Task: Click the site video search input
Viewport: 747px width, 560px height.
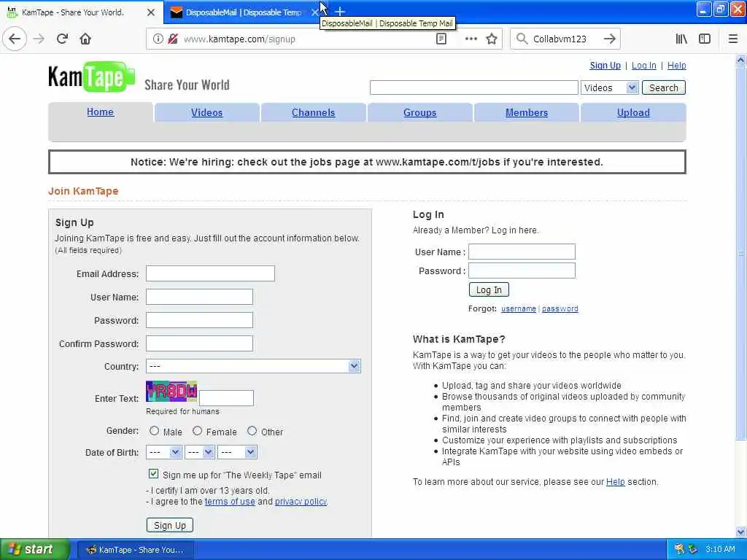Action: pyautogui.click(x=473, y=87)
